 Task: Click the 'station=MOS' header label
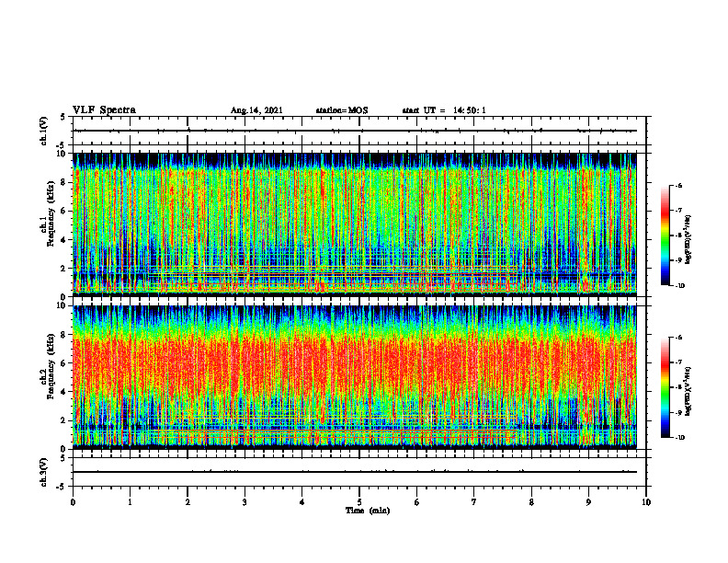tap(342, 110)
